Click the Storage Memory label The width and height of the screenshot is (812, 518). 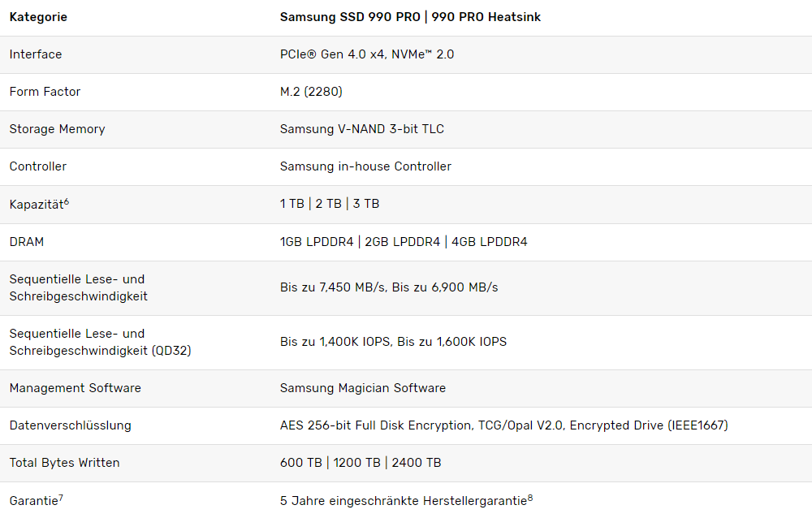pos(58,129)
